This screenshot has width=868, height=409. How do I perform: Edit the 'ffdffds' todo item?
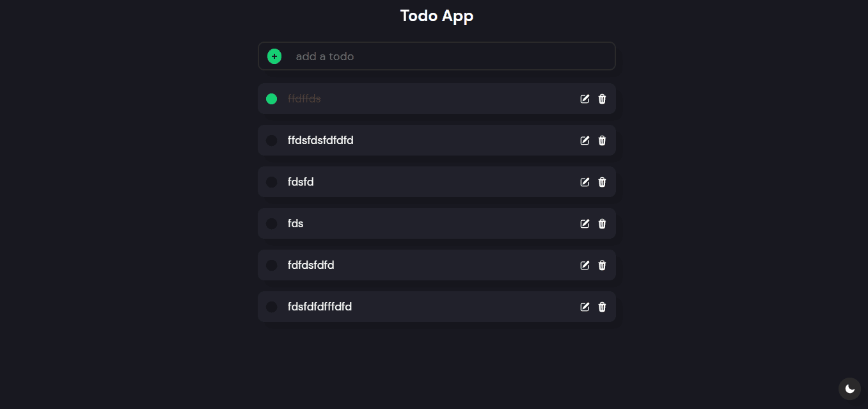tap(585, 99)
